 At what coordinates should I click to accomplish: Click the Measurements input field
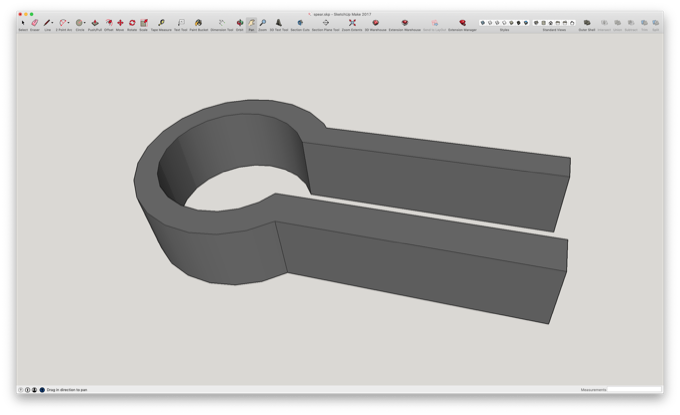pyautogui.click(x=634, y=389)
